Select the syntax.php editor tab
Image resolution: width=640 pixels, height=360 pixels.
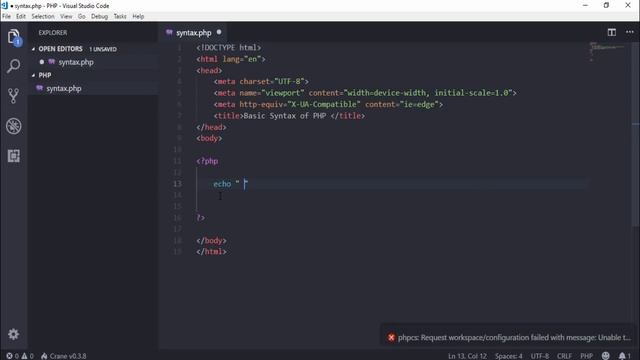coord(193,33)
